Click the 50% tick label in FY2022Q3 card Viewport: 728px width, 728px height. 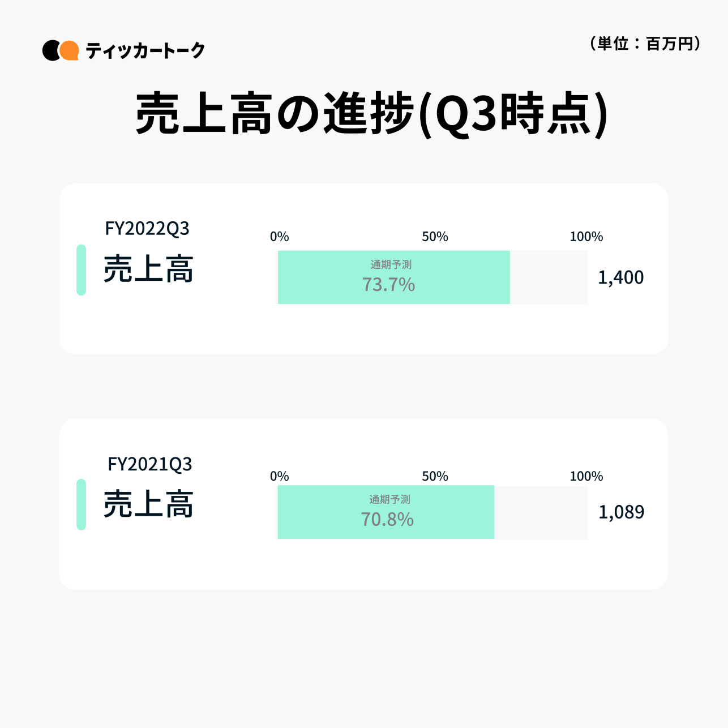coord(435,237)
